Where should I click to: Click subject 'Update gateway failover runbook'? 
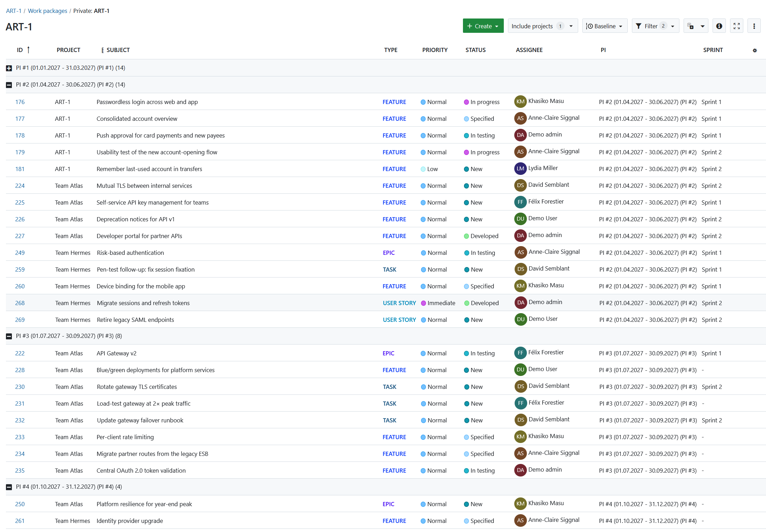point(140,420)
